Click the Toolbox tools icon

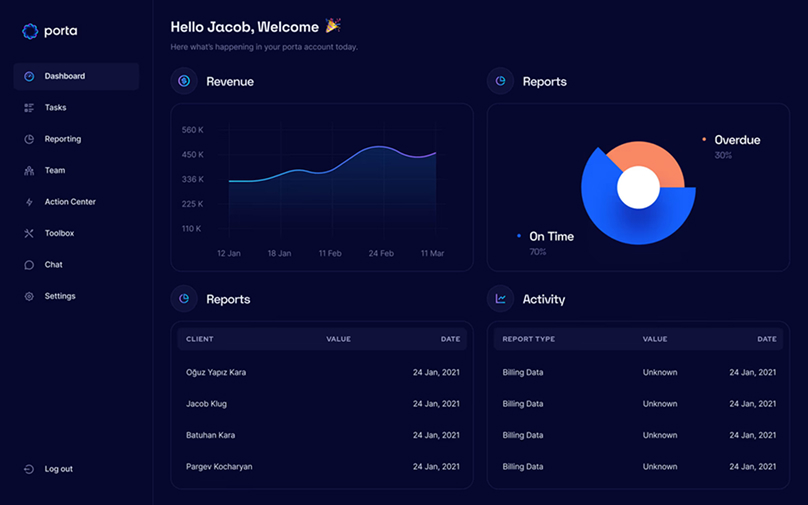(29, 234)
